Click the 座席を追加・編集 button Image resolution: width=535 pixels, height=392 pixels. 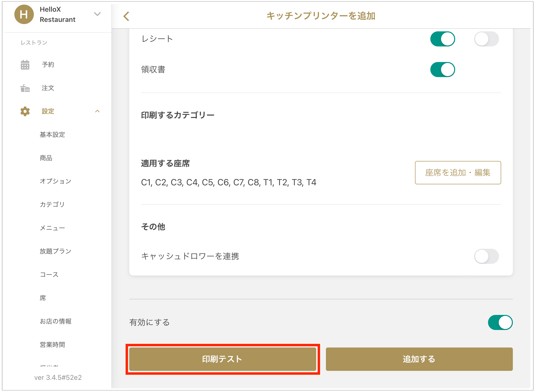458,173
